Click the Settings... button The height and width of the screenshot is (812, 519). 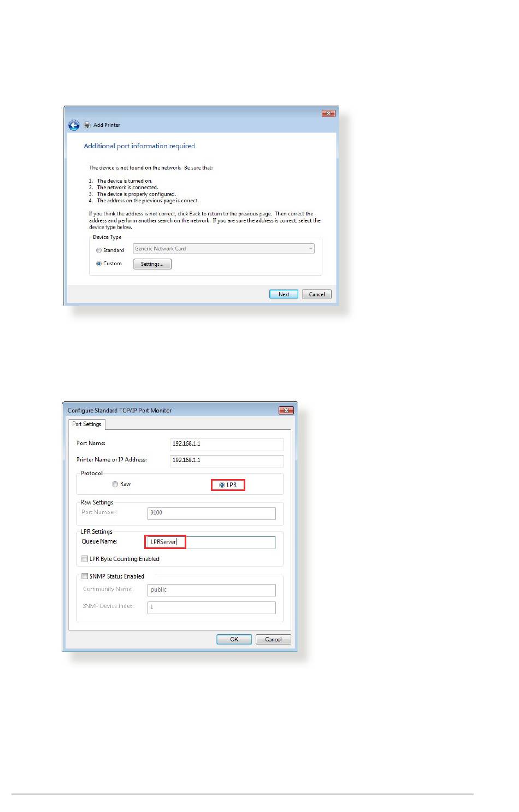point(152,264)
